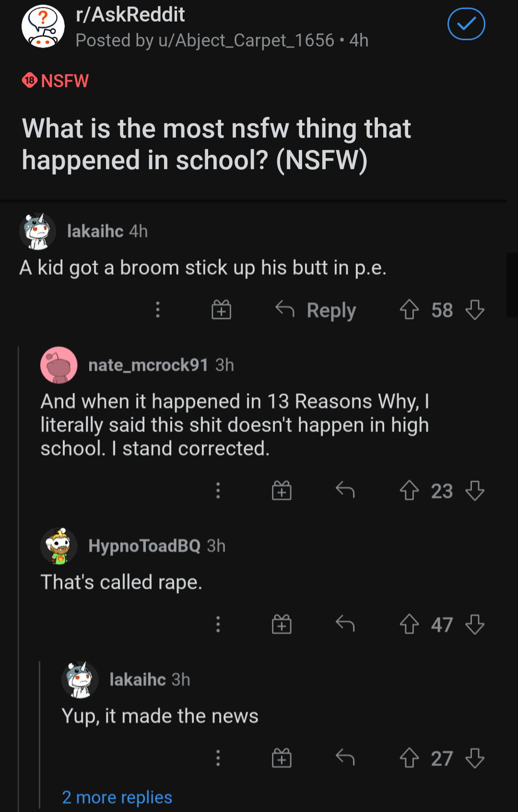Open the award icon on lakaihc's broomstick comment
The height and width of the screenshot is (812, 518).
[221, 310]
